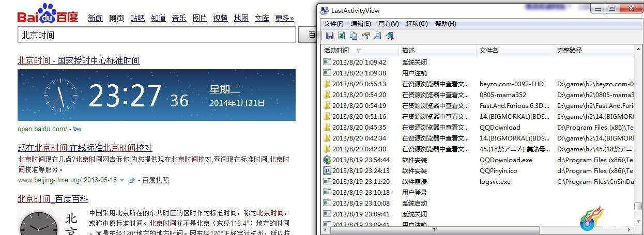Viewport: 644px width, 235px height.
Task: Click the Baidu search input field
Action: pos(157,35)
